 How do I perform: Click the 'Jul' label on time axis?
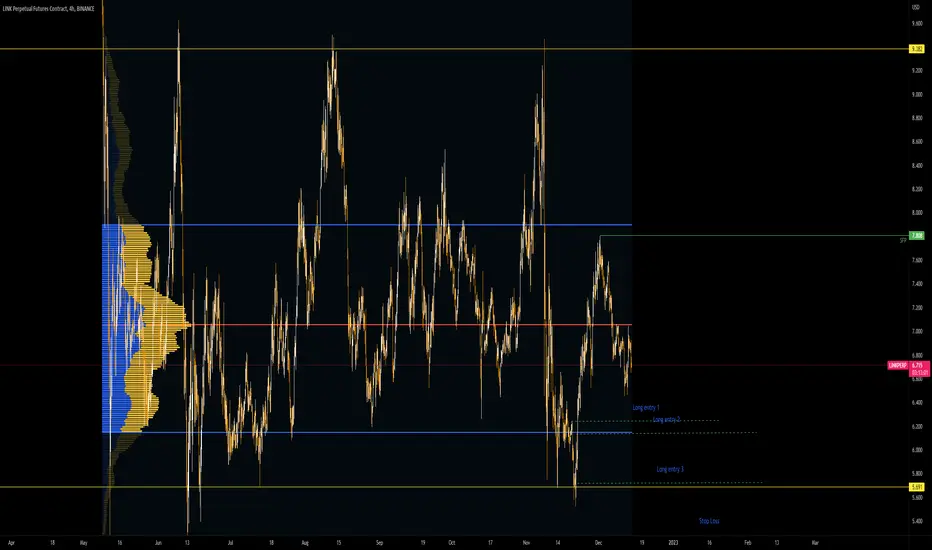click(x=230, y=543)
